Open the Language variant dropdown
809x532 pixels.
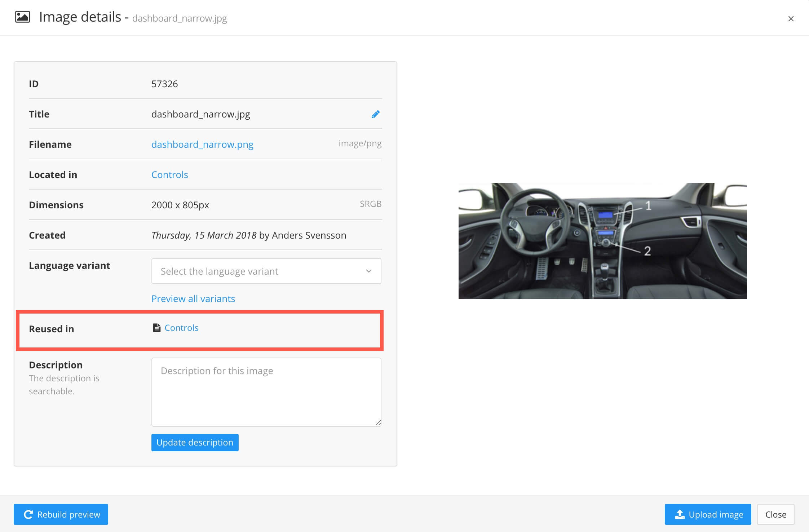(x=266, y=271)
